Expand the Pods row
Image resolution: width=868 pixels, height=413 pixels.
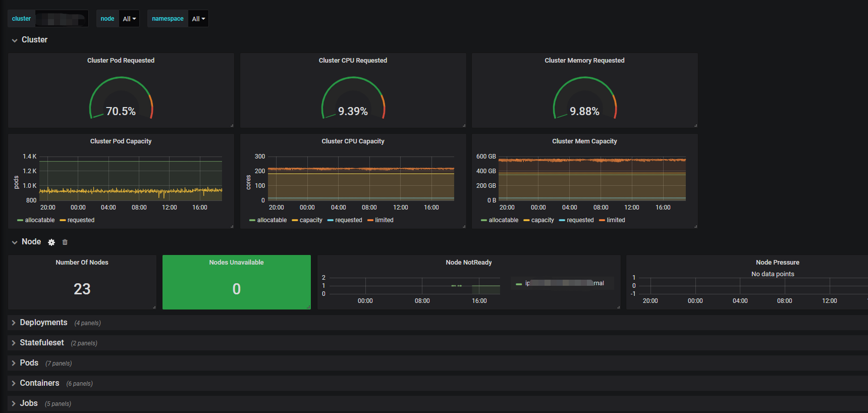[29, 363]
